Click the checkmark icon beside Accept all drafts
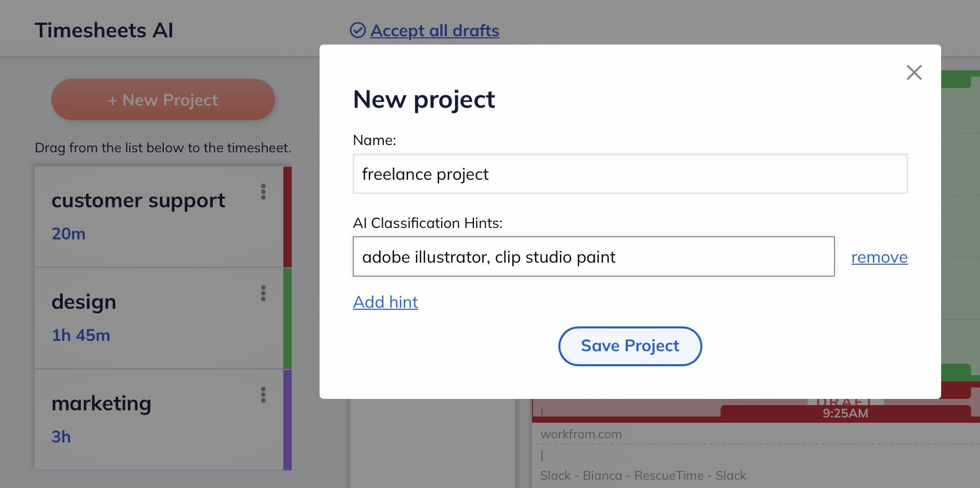Viewport: 980px width, 488px height. tap(357, 31)
